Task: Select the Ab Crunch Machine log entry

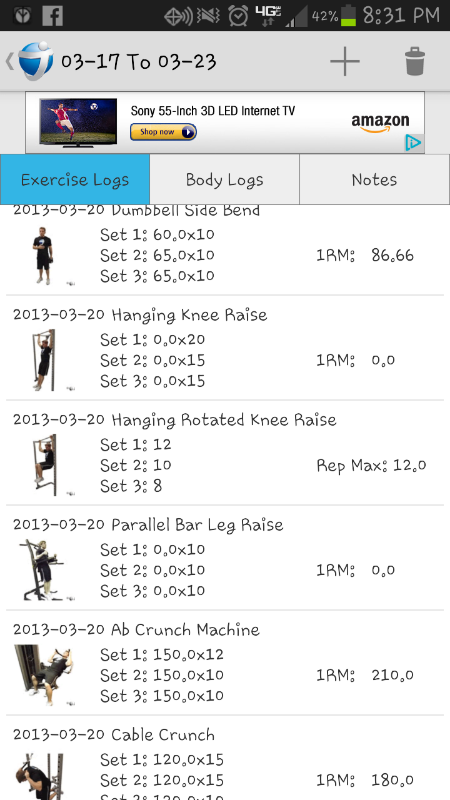Action: pyautogui.click(x=225, y=663)
